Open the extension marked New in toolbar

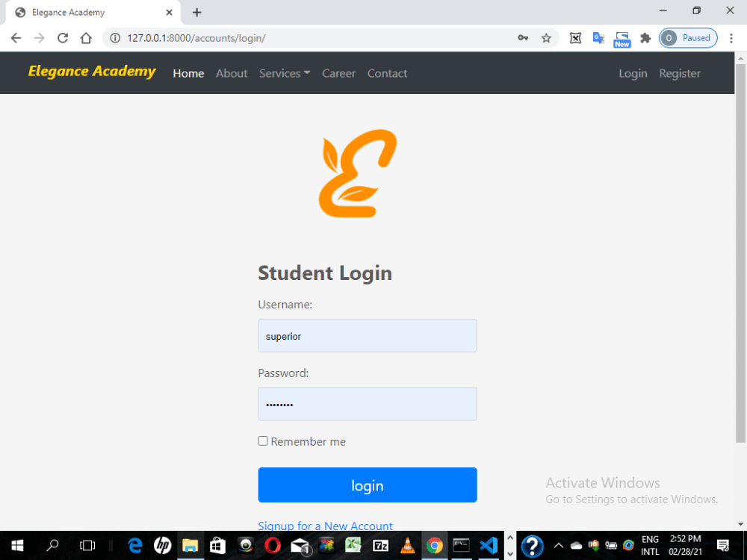[x=622, y=38]
